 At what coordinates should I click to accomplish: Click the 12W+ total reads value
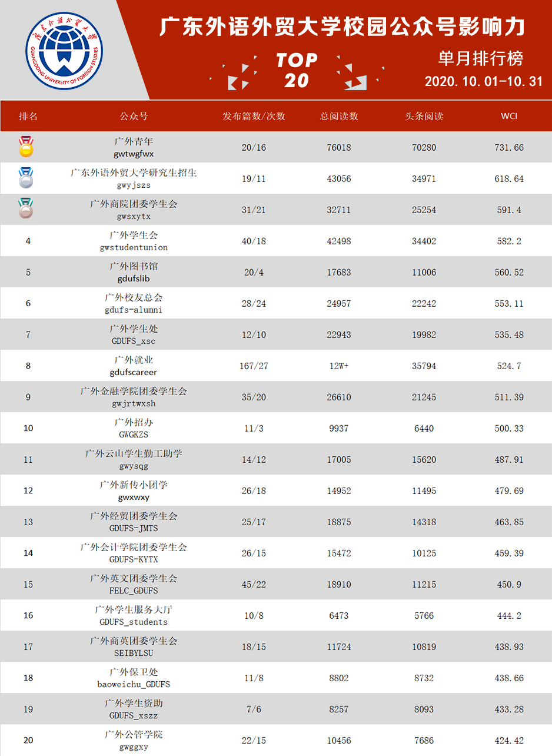tap(339, 366)
